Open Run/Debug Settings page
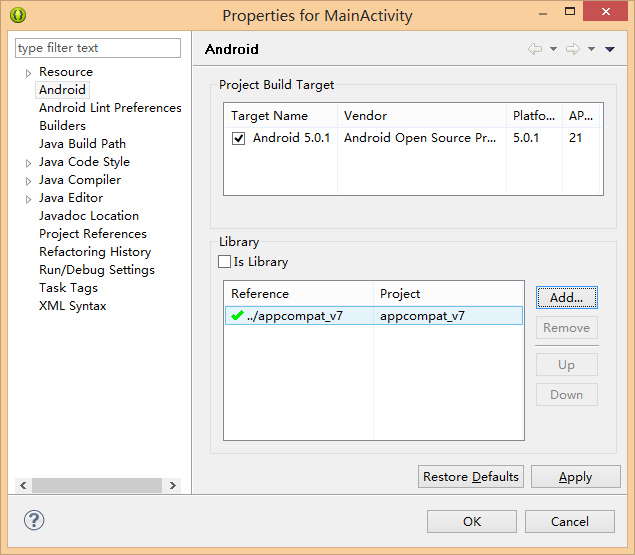 point(97,270)
